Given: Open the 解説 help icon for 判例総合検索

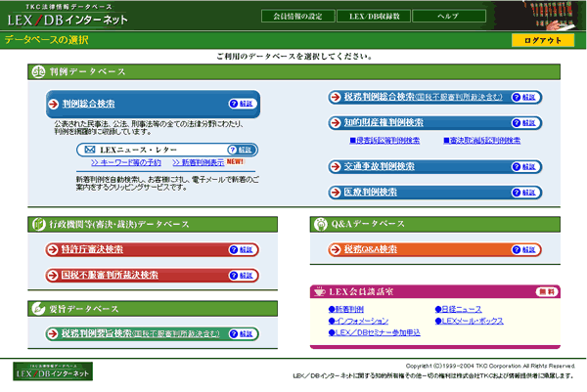Looking at the screenshot, I should (x=243, y=104).
